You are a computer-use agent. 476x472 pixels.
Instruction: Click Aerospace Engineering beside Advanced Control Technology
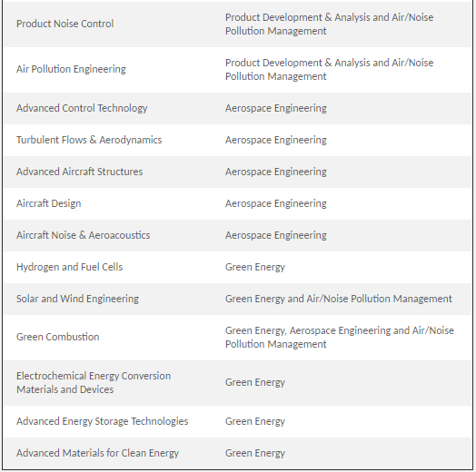click(276, 108)
